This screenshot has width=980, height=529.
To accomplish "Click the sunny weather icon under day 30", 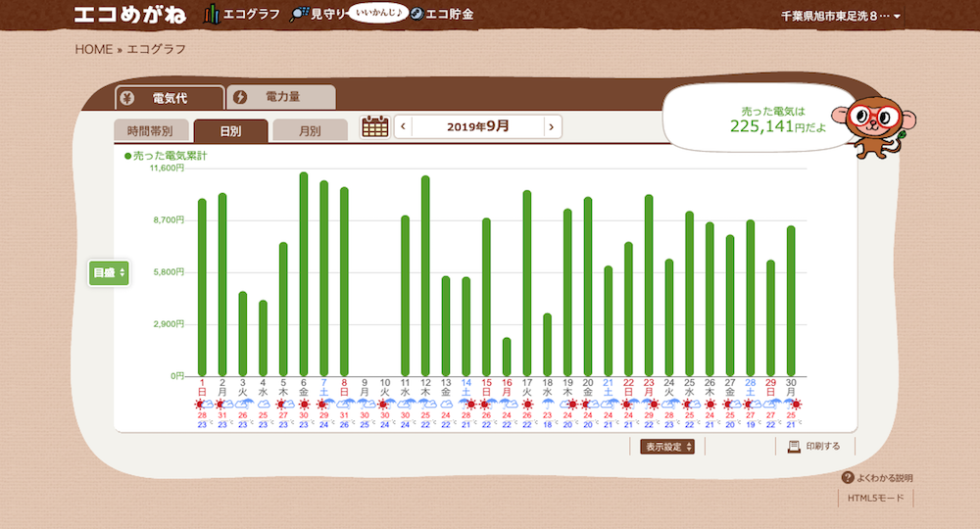I will tap(795, 404).
